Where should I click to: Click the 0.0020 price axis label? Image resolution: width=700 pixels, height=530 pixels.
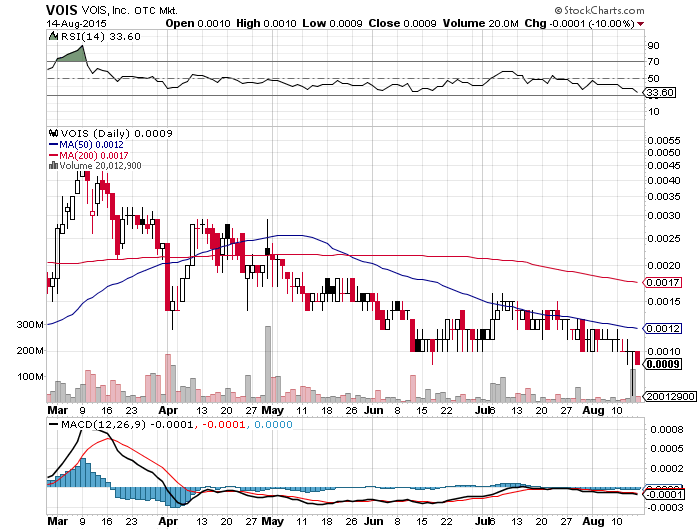tap(664, 266)
